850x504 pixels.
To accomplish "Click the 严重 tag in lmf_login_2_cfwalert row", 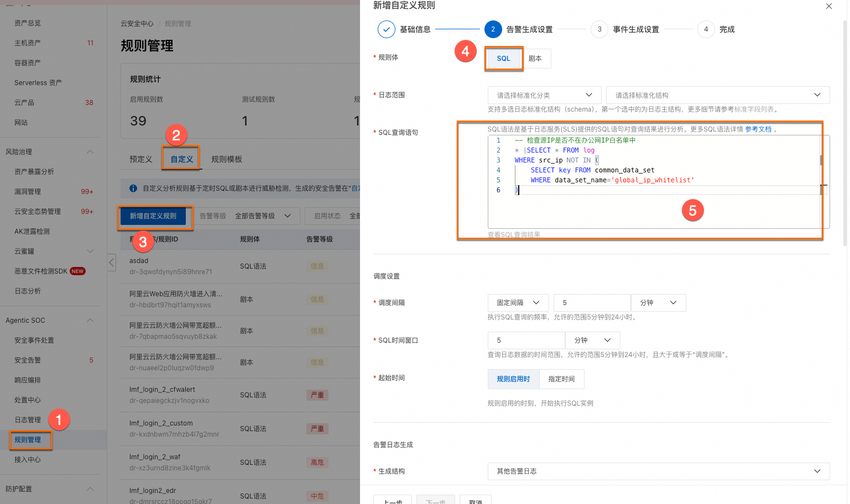I will (317, 395).
